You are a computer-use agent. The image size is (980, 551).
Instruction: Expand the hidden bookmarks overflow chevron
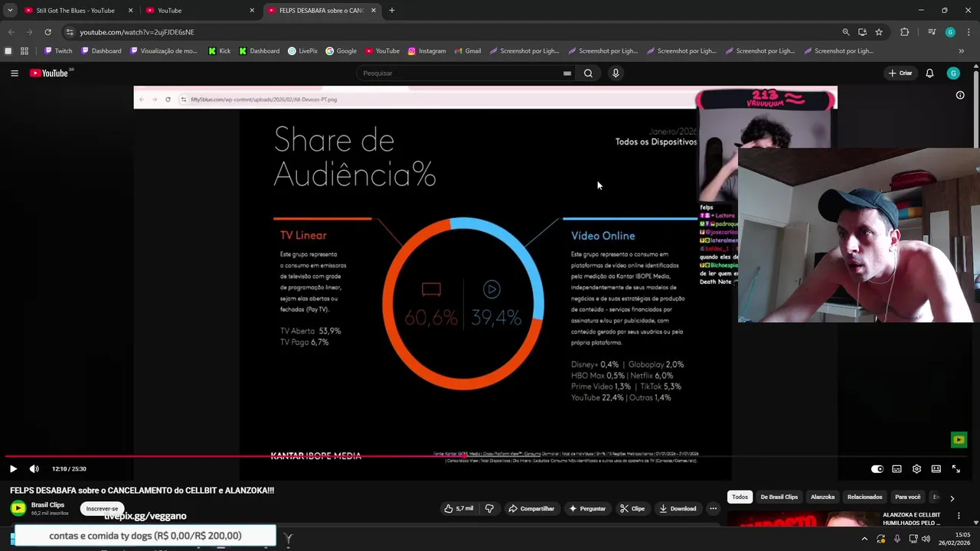(x=962, y=51)
